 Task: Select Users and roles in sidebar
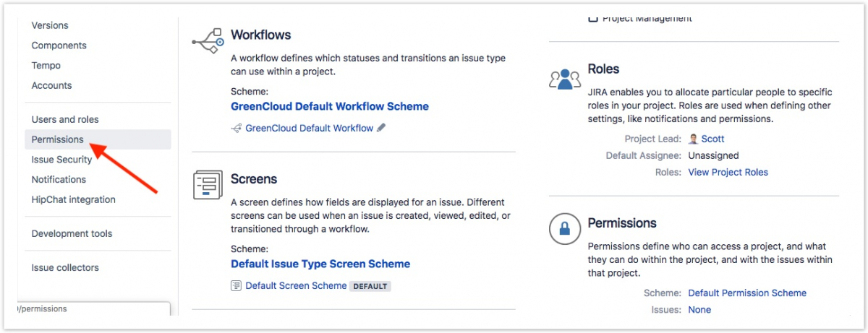pyautogui.click(x=65, y=119)
